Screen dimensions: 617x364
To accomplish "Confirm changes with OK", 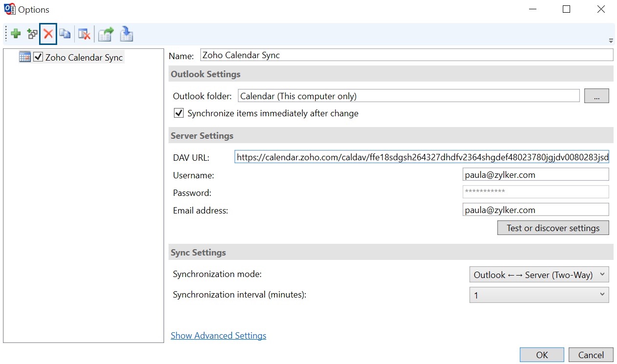I will point(541,355).
